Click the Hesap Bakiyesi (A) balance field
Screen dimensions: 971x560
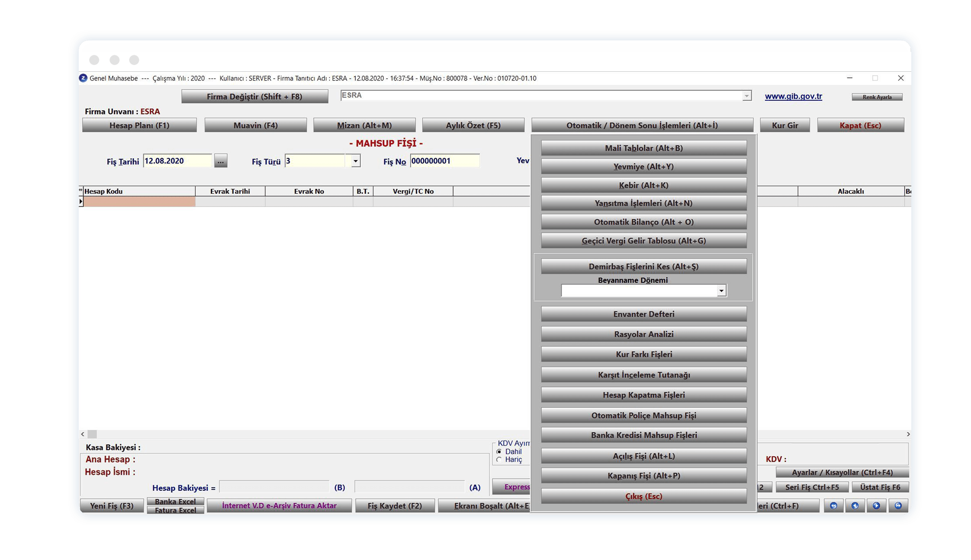point(409,487)
